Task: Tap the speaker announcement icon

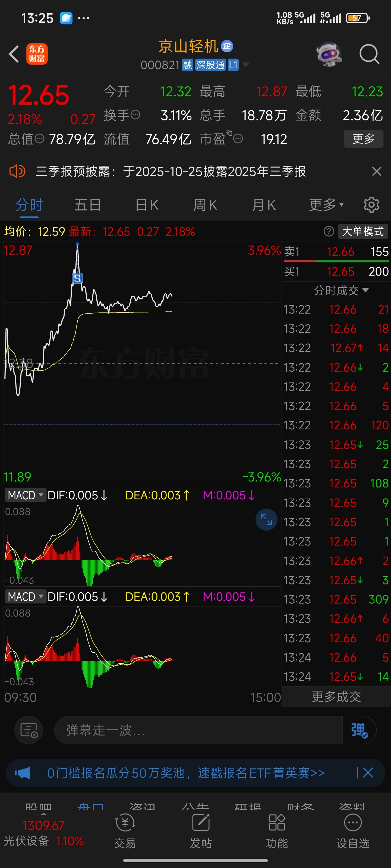Action: (x=17, y=171)
